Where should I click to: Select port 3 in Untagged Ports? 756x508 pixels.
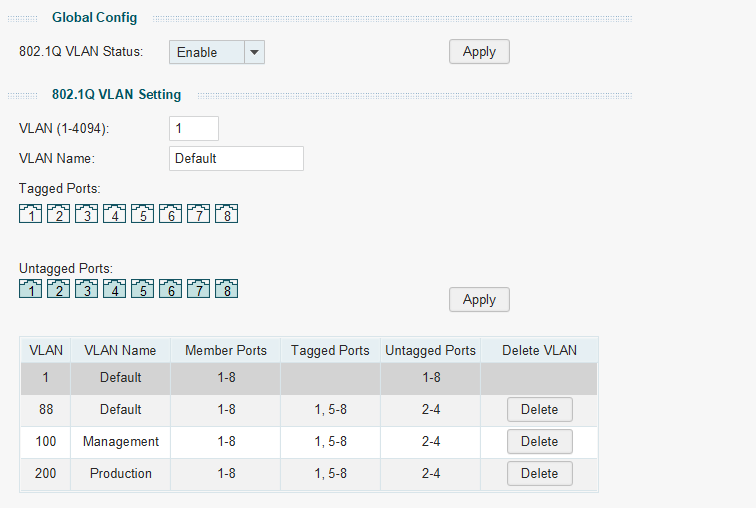[86, 289]
